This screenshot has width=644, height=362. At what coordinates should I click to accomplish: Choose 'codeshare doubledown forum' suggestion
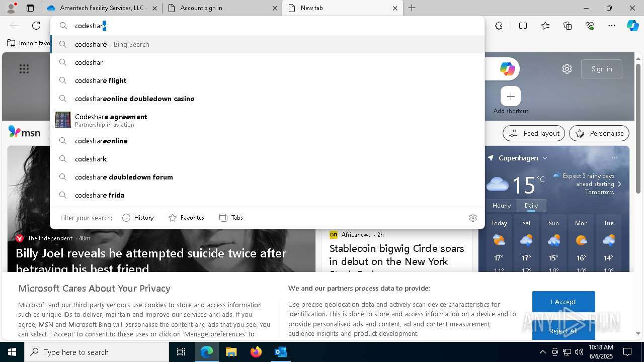click(267, 177)
